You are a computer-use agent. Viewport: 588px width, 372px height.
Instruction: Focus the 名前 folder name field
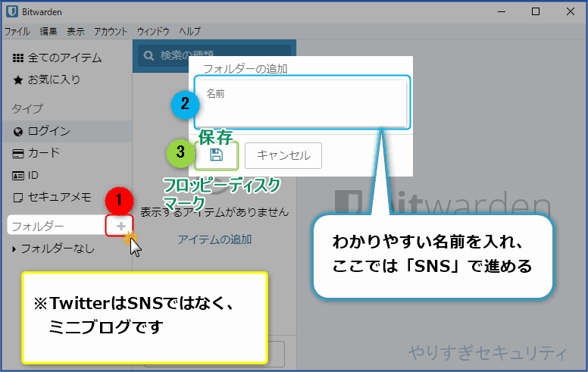(x=302, y=102)
